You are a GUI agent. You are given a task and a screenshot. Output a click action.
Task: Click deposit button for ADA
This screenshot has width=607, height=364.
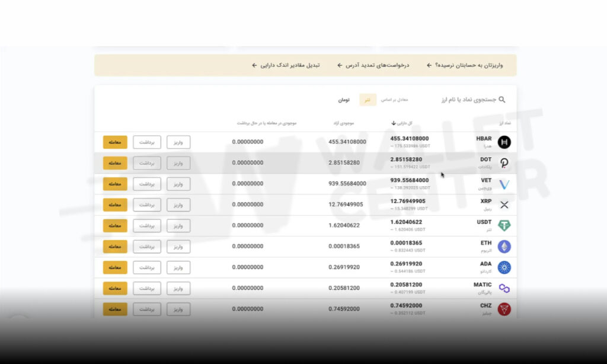click(x=178, y=267)
